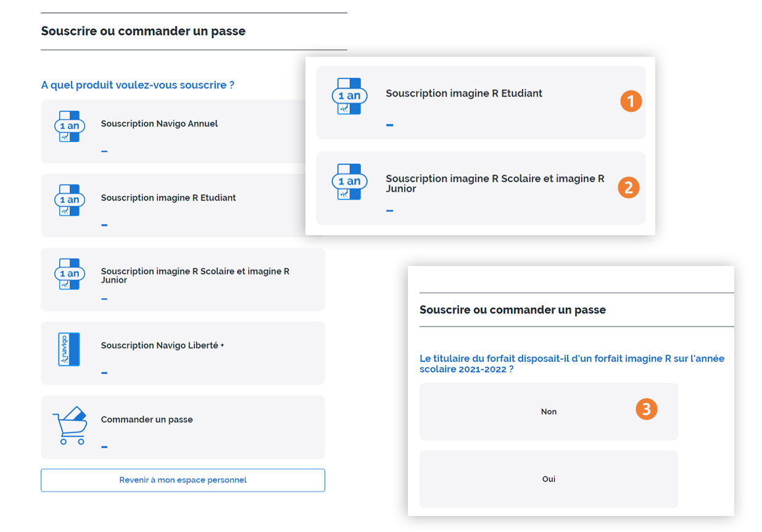Select imagine R Scolaire et Junior in left list

pos(183,280)
